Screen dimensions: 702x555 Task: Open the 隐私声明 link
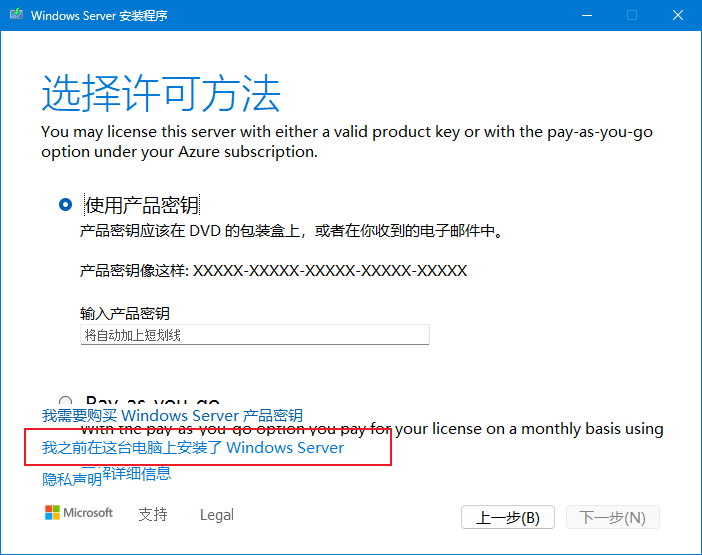[x=72, y=480]
